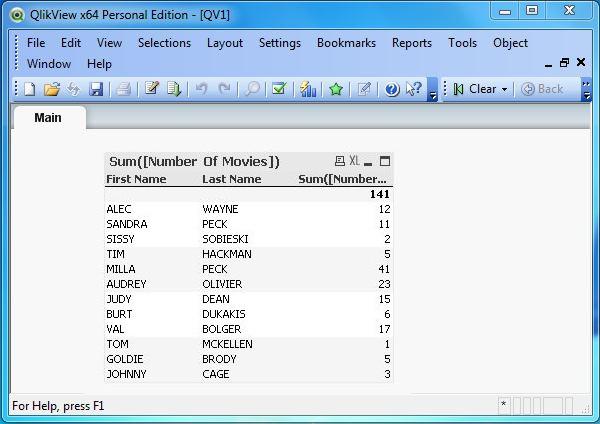This screenshot has width=600, height=424.
Task: Open the Edit menu
Action: pyautogui.click(x=71, y=43)
